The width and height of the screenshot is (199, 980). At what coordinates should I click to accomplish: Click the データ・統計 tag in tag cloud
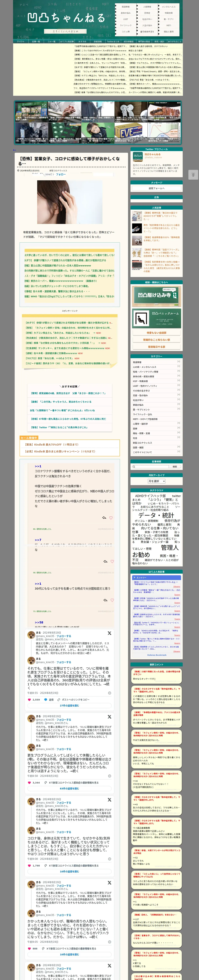coord(156,515)
